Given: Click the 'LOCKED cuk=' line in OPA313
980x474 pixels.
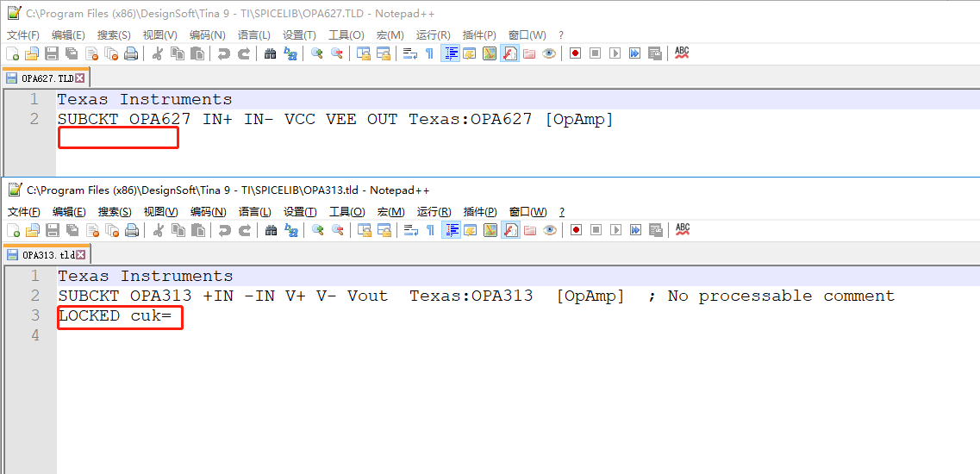Looking at the screenshot, I should [x=115, y=315].
